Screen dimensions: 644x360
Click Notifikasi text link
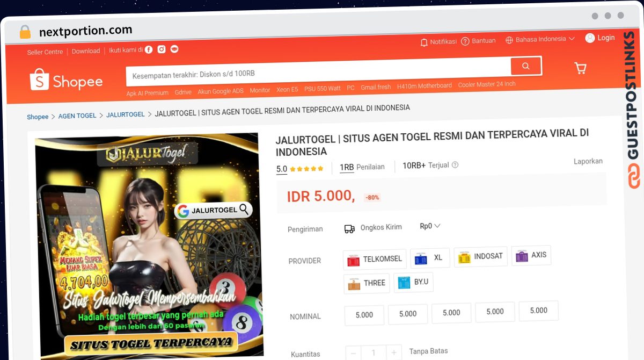(x=443, y=41)
